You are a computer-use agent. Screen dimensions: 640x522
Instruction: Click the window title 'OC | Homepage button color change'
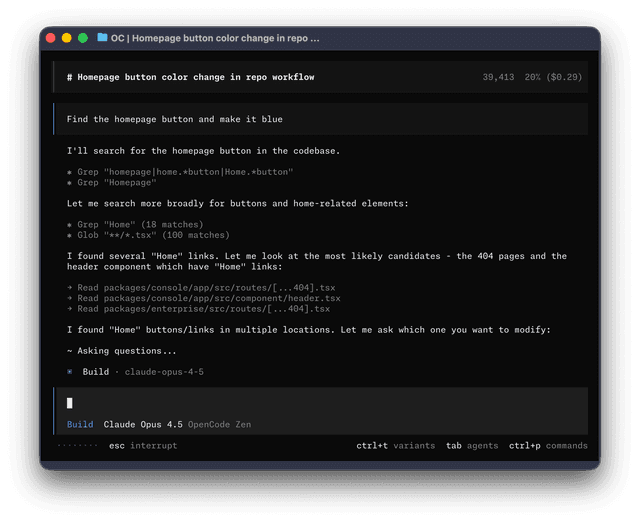[x=215, y=38]
